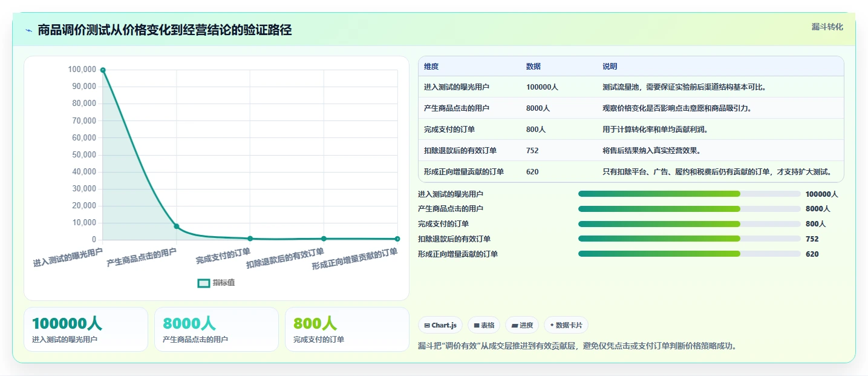The height and width of the screenshot is (376, 868).
Task: Click the 产生商品点击的用户 progress bar
Action: [x=690, y=209]
